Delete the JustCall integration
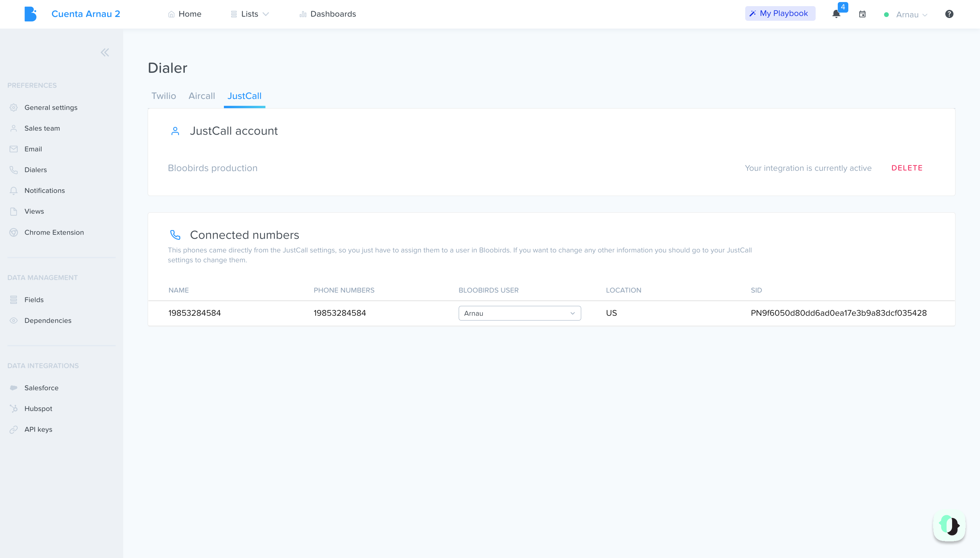 pos(907,168)
